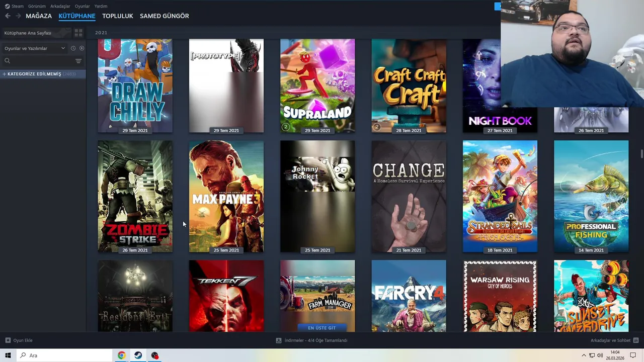The width and height of the screenshot is (644, 362).
Task: Click Oyun Ekle add game button
Action: click(x=19, y=340)
